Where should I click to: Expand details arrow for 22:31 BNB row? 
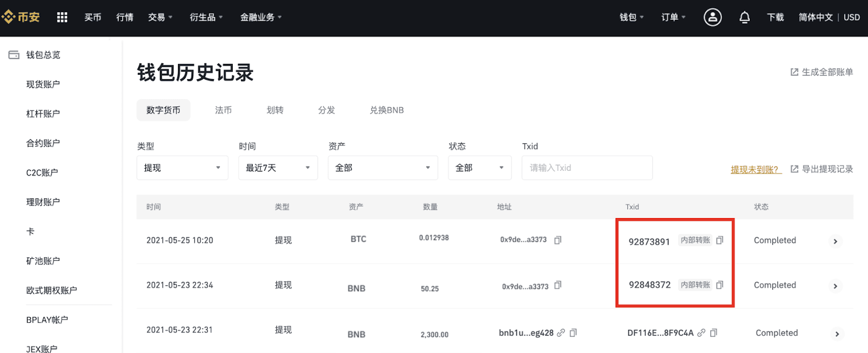(837, 334)
